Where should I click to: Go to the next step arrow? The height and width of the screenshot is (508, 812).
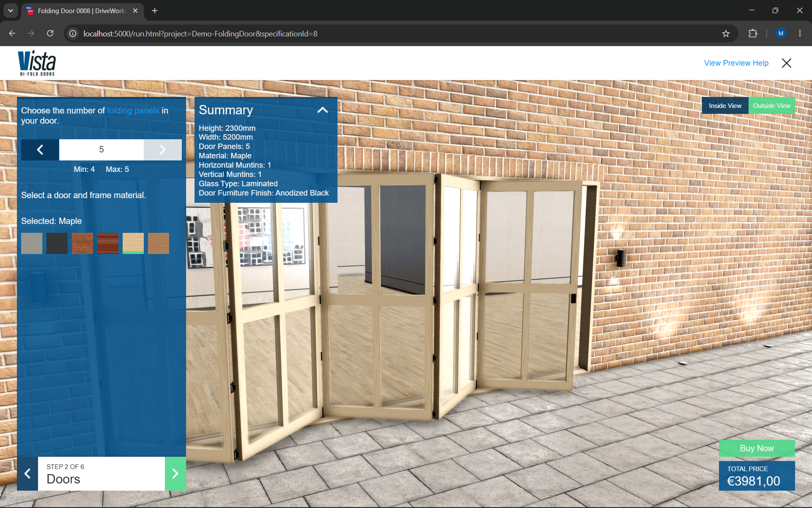click(x=175, y=473)
